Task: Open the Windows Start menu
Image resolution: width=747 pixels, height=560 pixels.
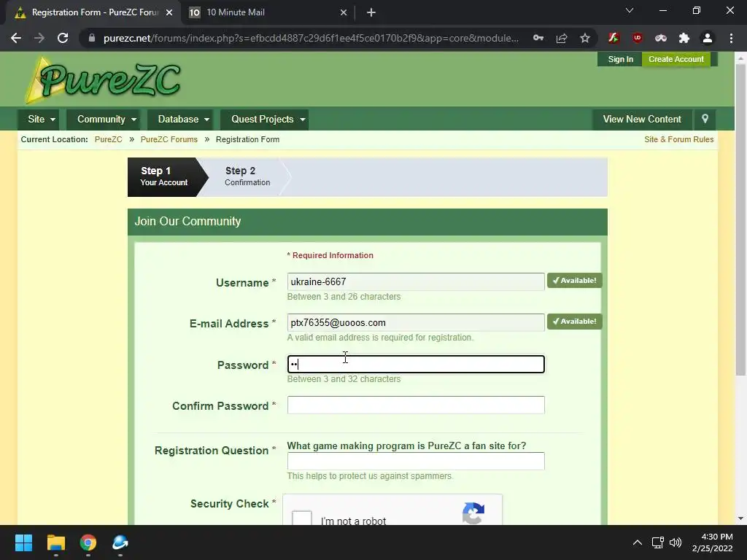Action: pyautogui.click(x=23, y=542)
